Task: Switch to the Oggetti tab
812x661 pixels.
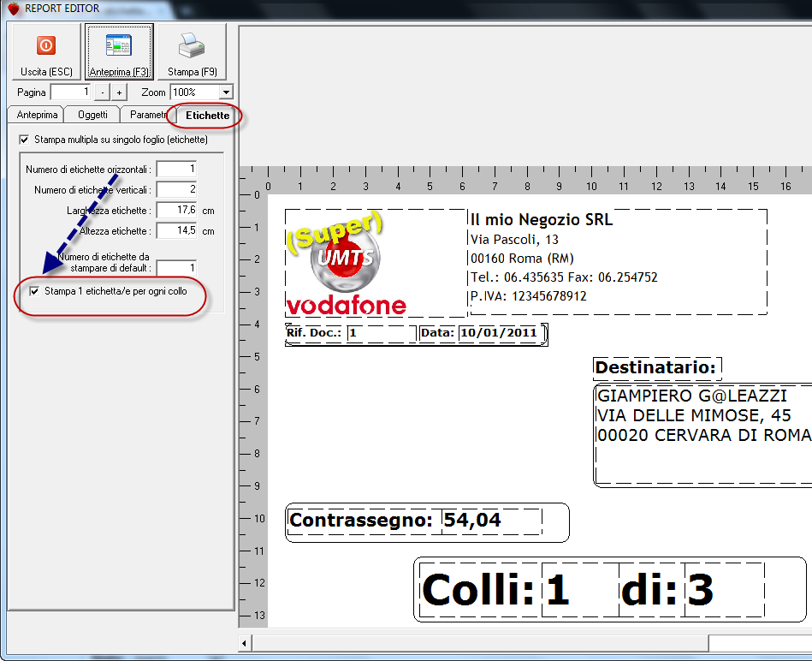Action: [x=92, y=115]
